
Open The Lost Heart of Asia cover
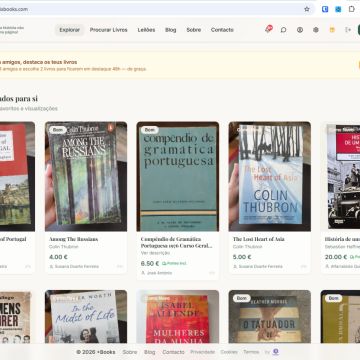(270, 176)
